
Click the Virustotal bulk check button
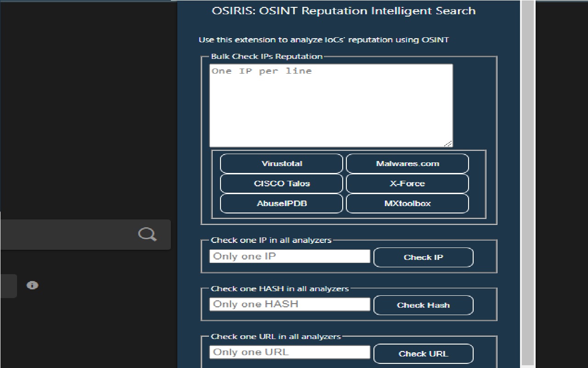coord(282,164)
